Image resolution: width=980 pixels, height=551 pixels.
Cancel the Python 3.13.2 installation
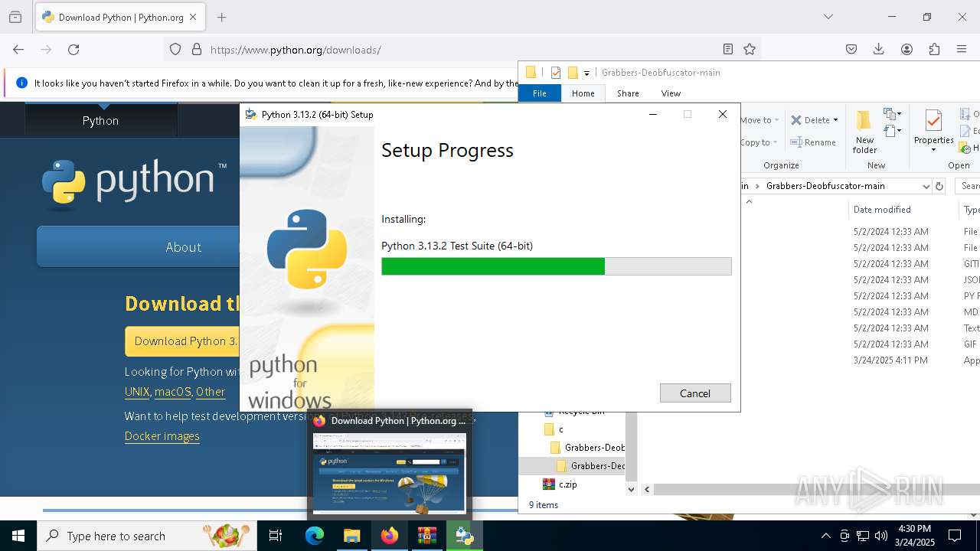pyautogui.click(x=695, y=393)
